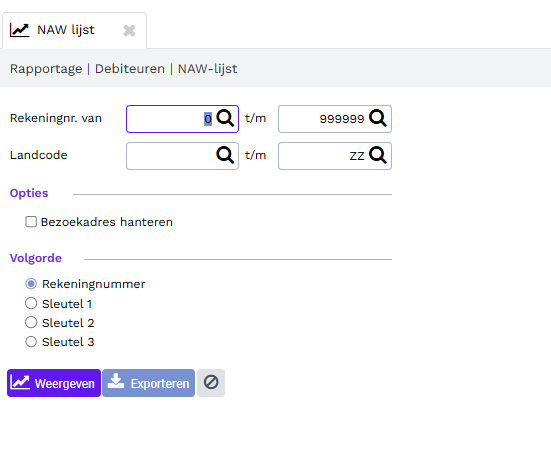
Task: Open lookup for Rekeningnr. van field
Action: click(225, 118)
